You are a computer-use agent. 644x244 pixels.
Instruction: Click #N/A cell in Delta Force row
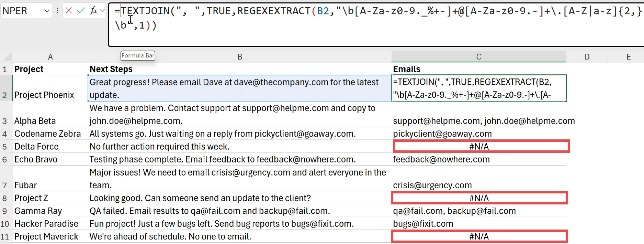479,146
